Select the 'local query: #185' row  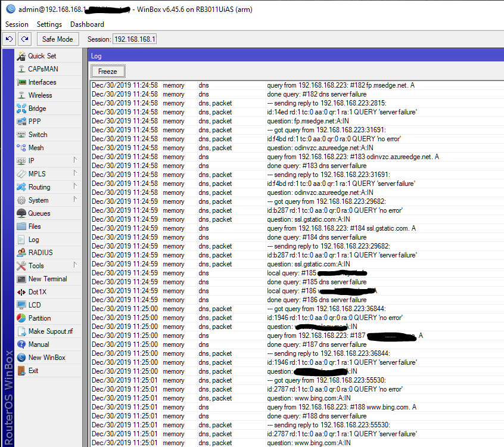point(297,273)
